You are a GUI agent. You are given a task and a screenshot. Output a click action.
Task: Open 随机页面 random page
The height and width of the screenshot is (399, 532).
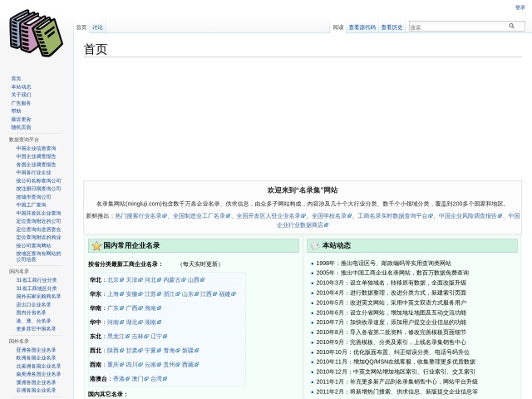21,127
